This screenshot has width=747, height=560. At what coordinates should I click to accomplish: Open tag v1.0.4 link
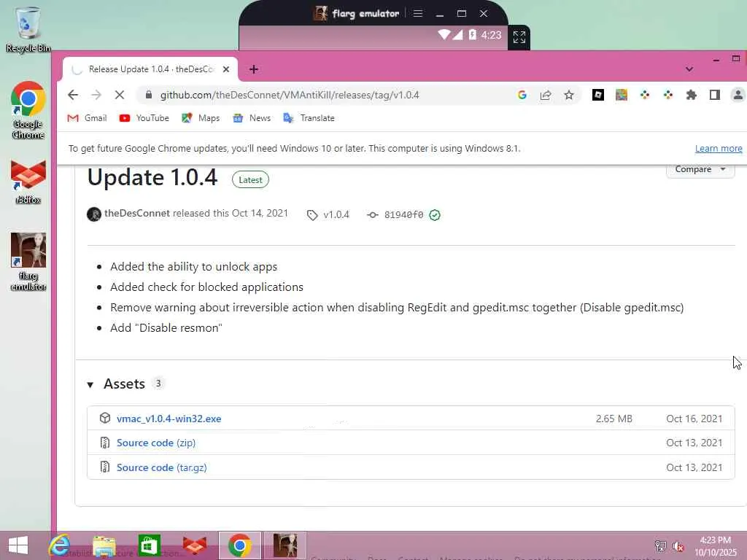328,215
